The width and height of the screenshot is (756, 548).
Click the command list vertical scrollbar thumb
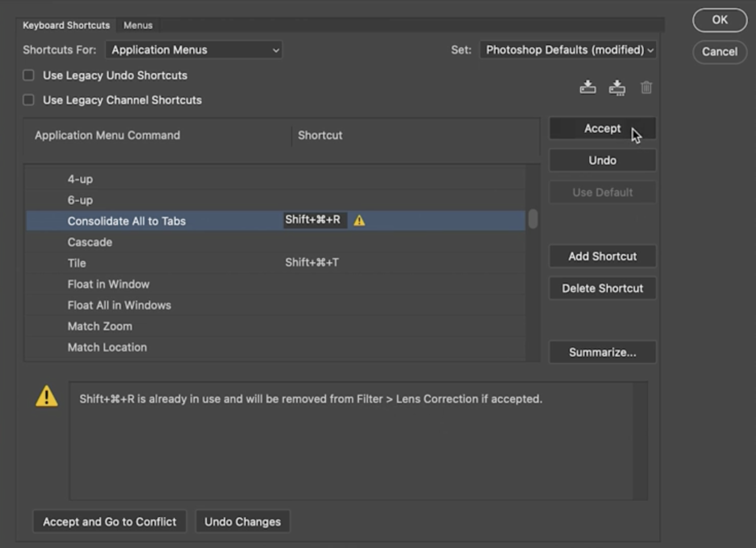pos(533,218)
